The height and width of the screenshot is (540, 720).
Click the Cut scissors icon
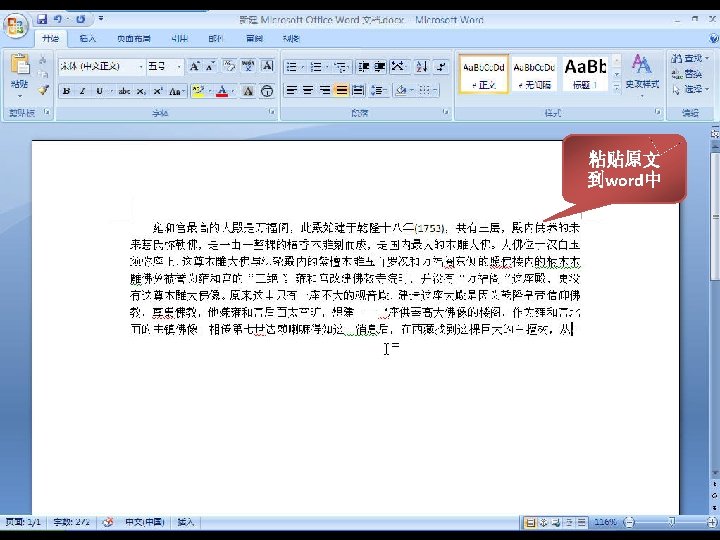(43, 59)
